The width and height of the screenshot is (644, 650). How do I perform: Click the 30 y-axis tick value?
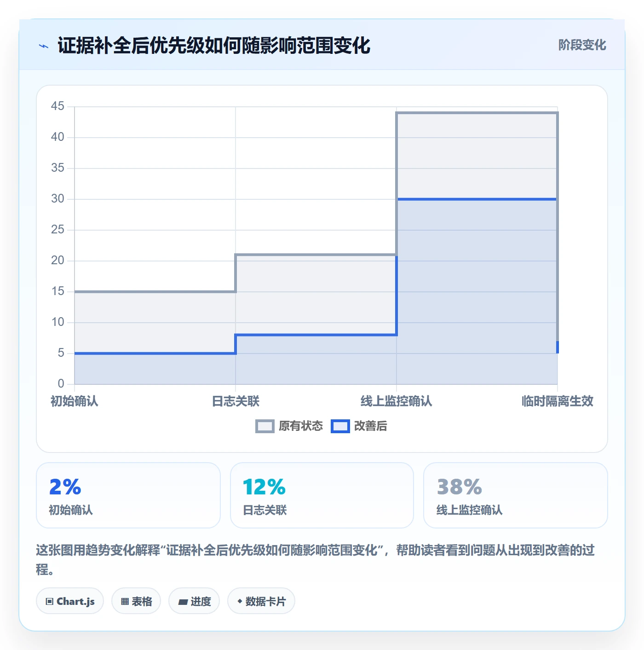point(57,199)
